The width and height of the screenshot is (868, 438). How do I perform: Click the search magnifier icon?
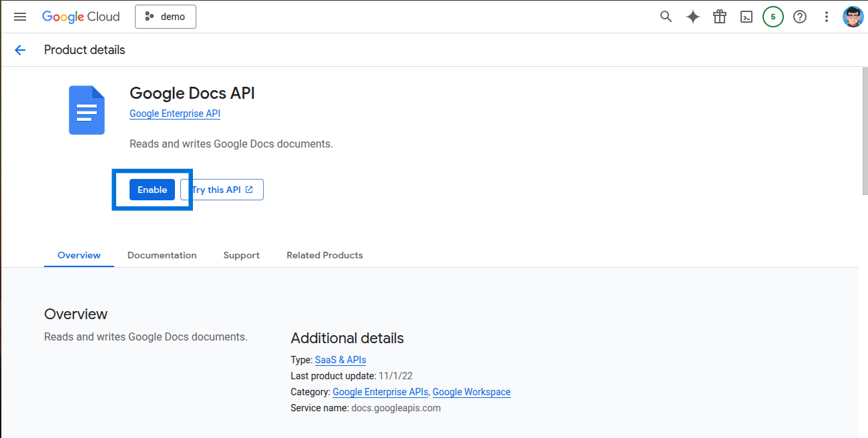tap(666, 17)
